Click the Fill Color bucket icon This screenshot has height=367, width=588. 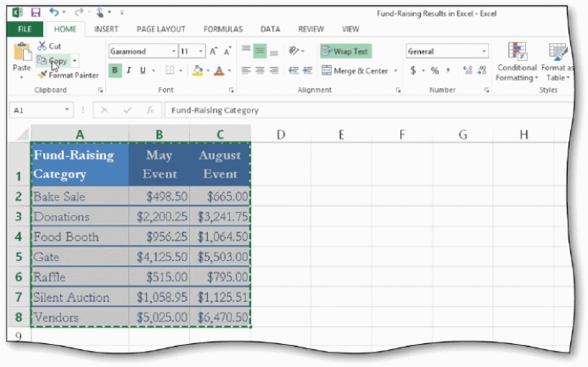point(197,70)
